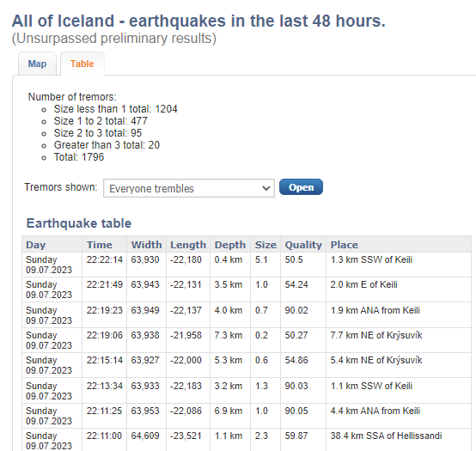Click the Length column header

click(x=188, y=245)
